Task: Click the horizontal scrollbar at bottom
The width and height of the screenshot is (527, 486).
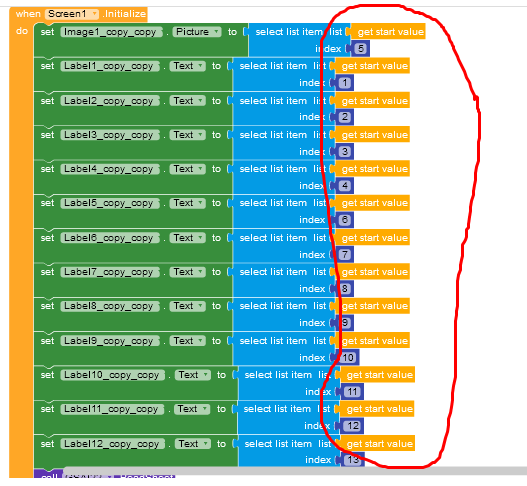Action: 295,471
